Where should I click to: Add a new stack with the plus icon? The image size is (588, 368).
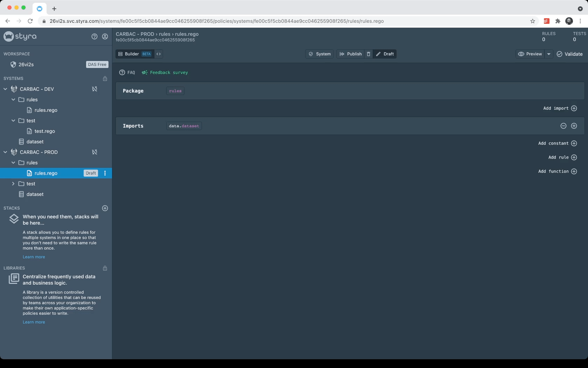pos(105,208)
